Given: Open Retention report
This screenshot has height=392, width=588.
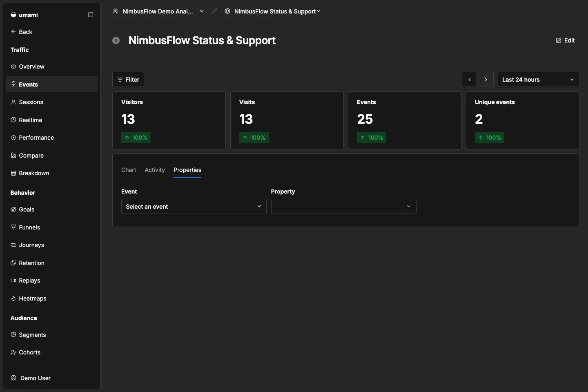Looking at the screenshot, I should 52,263.
